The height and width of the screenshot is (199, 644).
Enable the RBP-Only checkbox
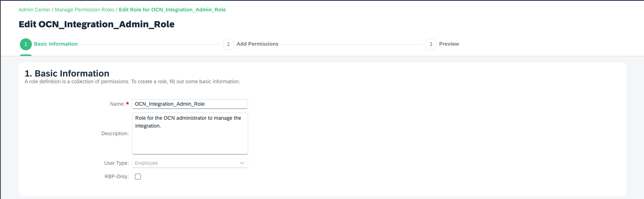click(138, 177)
